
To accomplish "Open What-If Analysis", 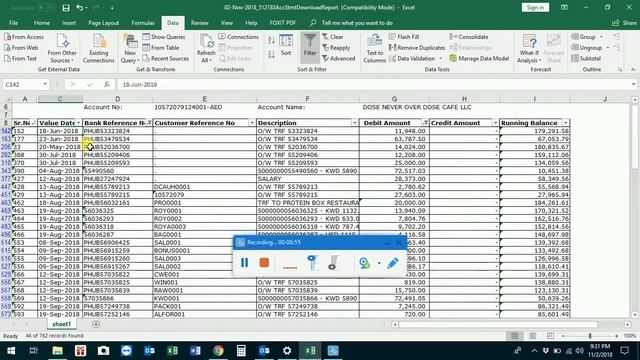I will pos(529,49).
